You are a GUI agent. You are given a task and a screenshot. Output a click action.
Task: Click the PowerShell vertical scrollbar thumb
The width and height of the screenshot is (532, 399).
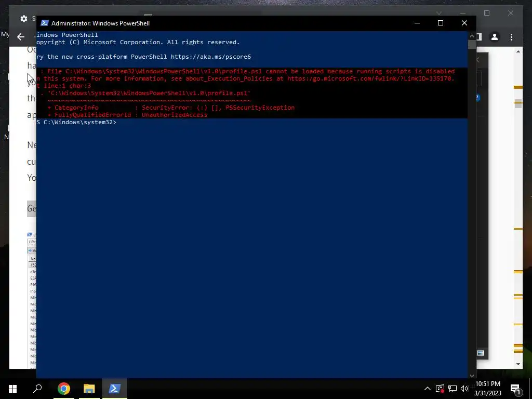point(472,45)
